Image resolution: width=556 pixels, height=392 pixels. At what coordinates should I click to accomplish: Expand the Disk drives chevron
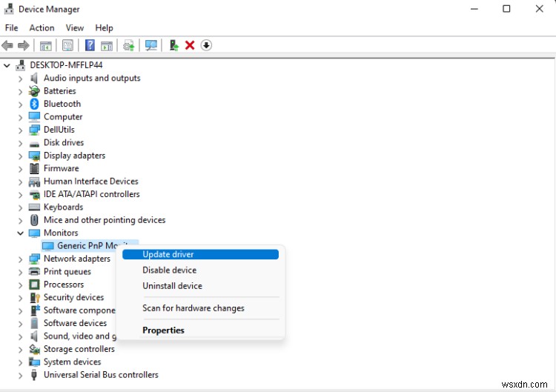(x=20, y=143)
